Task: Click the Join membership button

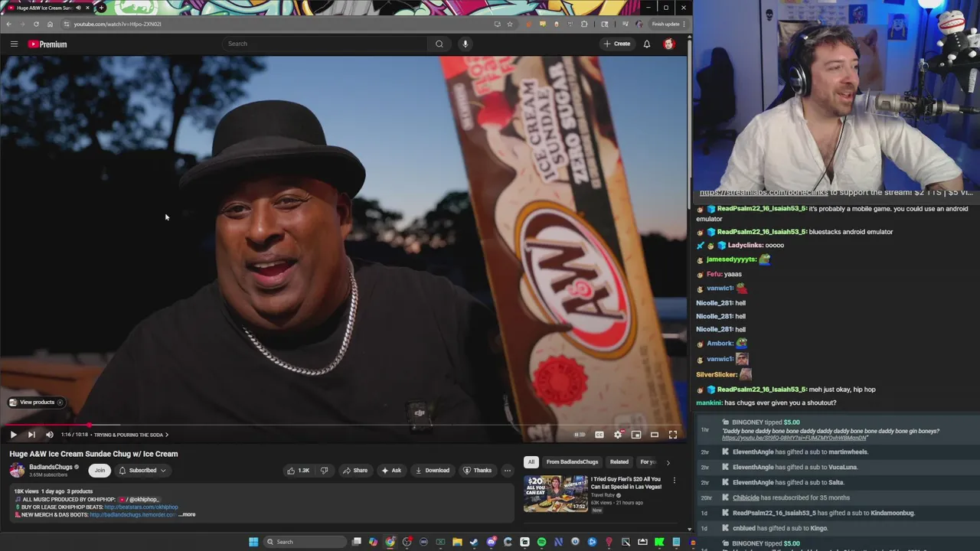Action: point(100,470)
